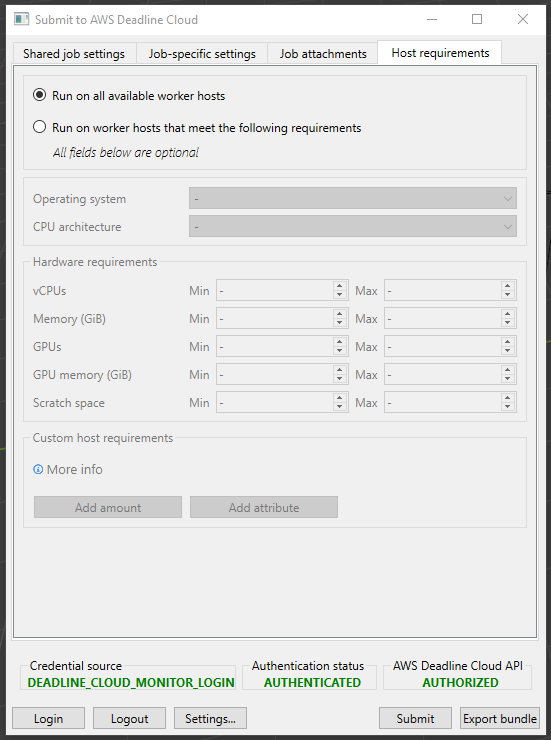Click the vCPUs Min input field
The width and height of the screenshot is (551, 740).
click(275, 290)
